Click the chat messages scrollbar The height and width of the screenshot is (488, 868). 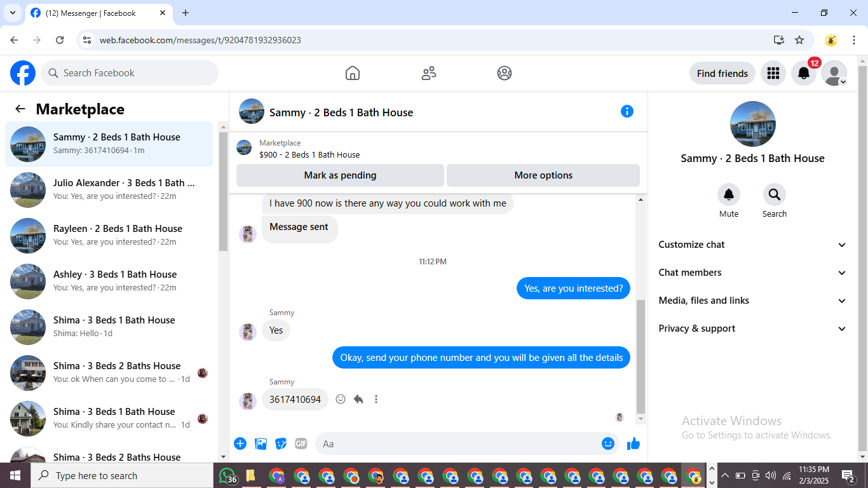641,356
